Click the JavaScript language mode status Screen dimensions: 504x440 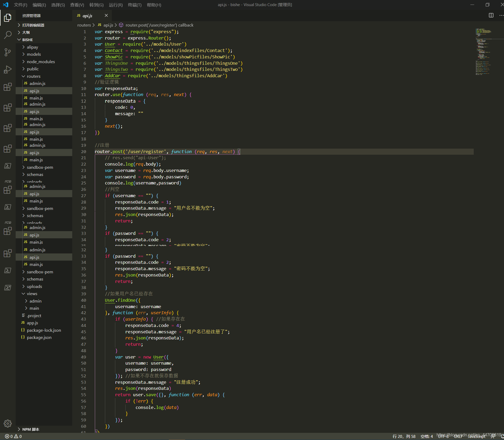(x=477, y=436)
